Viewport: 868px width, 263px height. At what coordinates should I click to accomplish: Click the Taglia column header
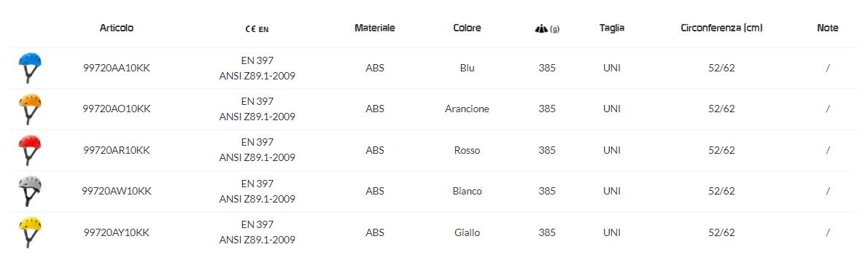point(612,28)
